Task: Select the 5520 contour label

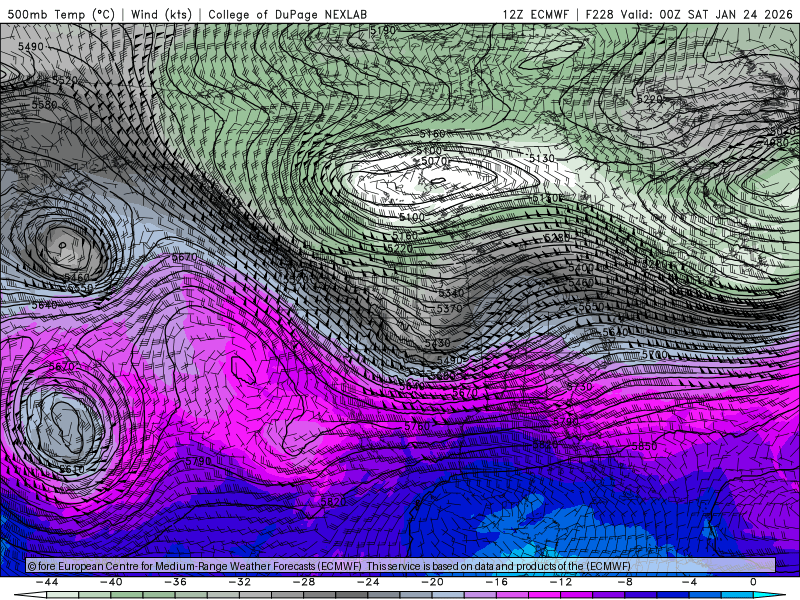Action: coord(64,80)
